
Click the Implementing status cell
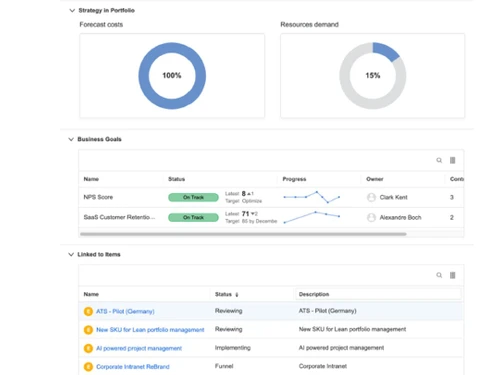(233, 348)
